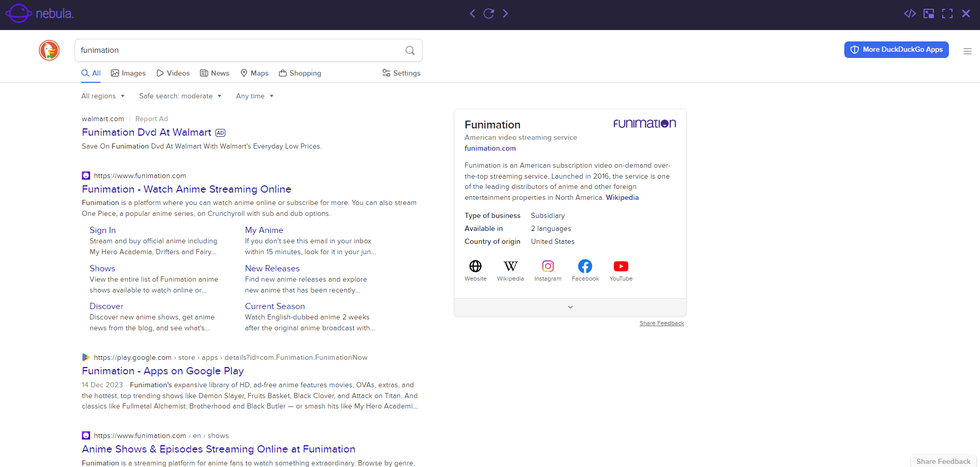Screen dimensions: 980x467
Task: Open the code view icon
Action: click(910, 13)
